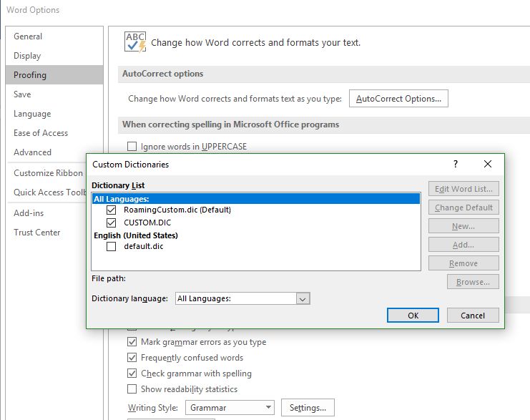Image resolution: width=530 pixels, height=420 pixels.
Task: Toggle Frequently confused words checkbox
Action: pos(132,358)
